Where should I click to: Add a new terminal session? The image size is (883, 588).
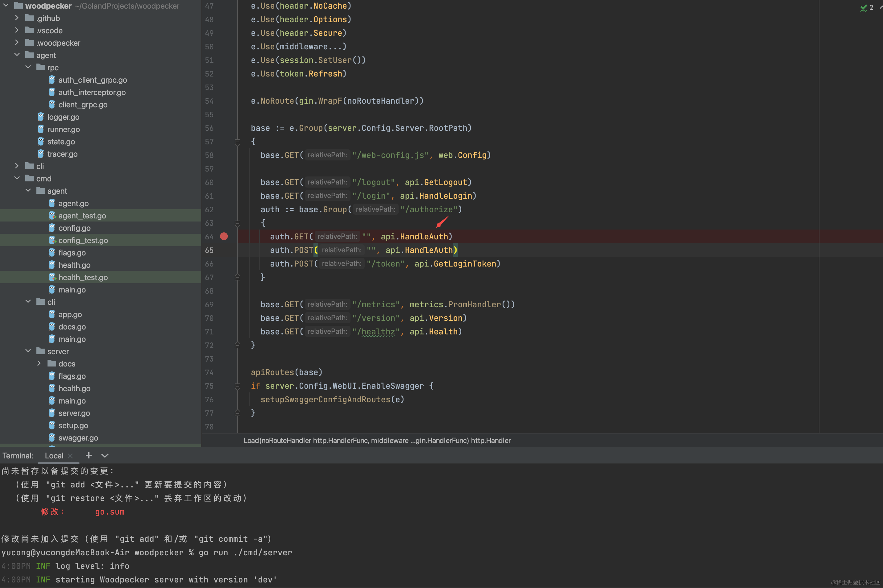point(89,455)
